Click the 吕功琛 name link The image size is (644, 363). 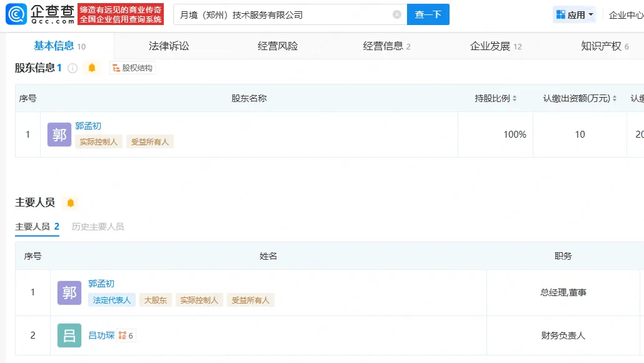coord(101,335)
